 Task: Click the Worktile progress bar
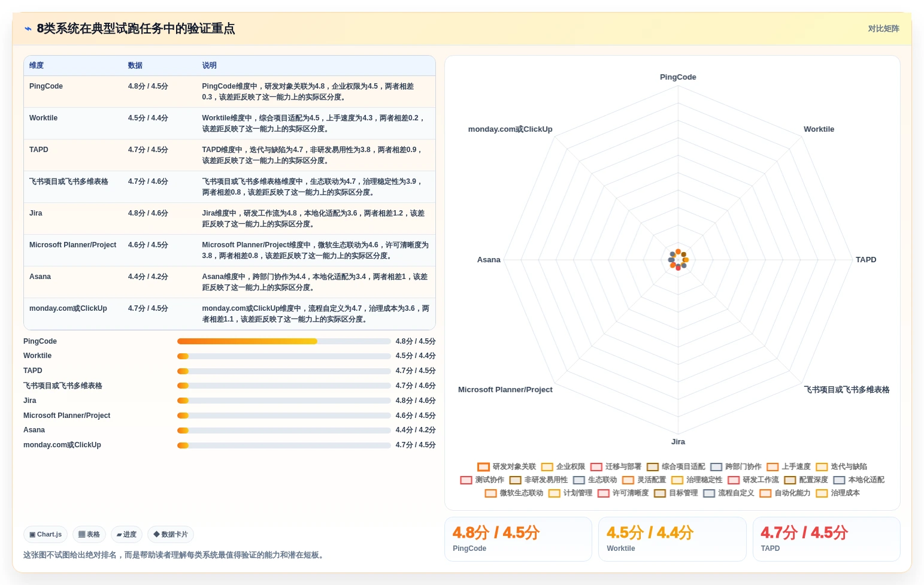(x=284, y=356)
